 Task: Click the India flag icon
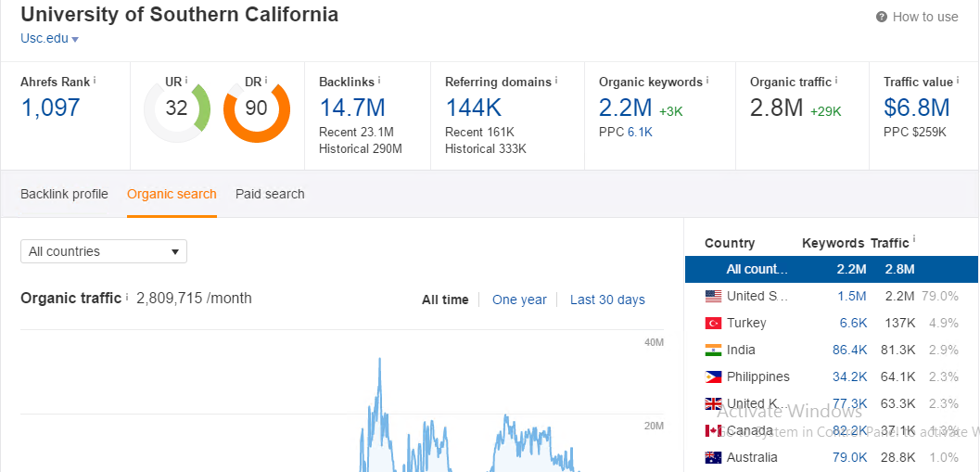(713, 350)
